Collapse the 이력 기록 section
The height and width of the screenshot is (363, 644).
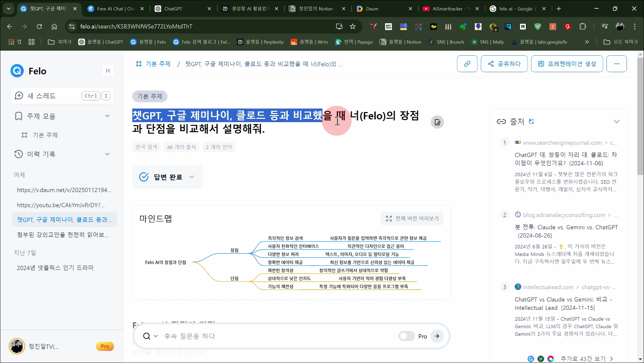point(107,154)
